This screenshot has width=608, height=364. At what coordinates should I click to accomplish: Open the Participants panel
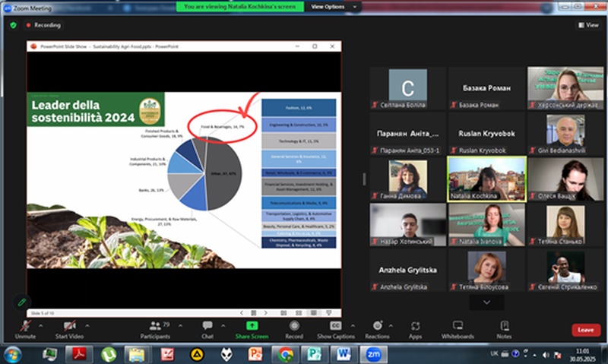point(156,330)
